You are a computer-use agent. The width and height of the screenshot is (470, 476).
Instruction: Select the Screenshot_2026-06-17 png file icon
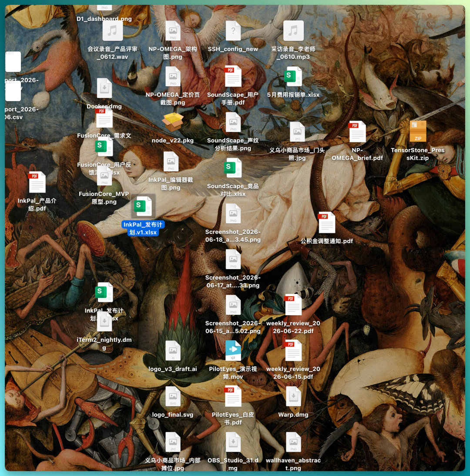(x=233, y=259)
